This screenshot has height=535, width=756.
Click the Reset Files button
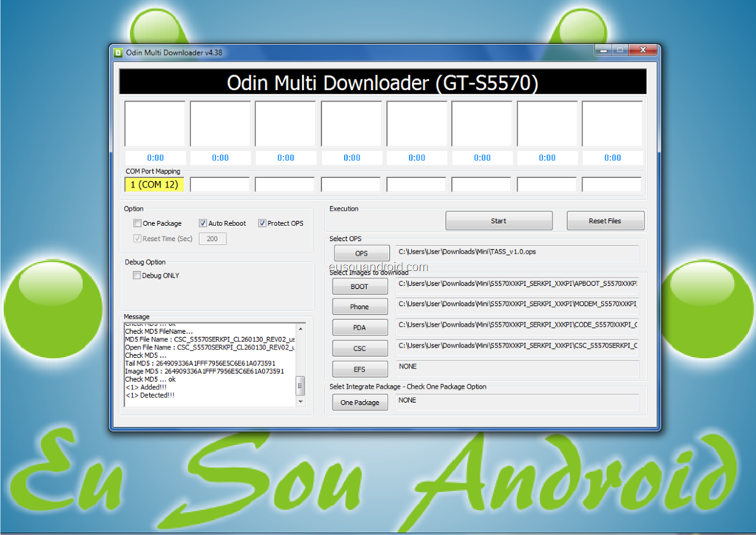(x=605, y=221)
